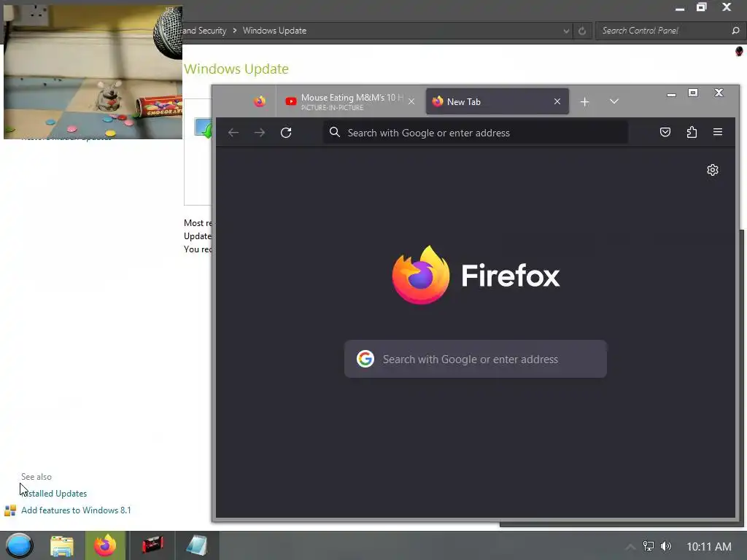Go back using Firefox back arrow
747x560 pixels.
click(233, 133)
